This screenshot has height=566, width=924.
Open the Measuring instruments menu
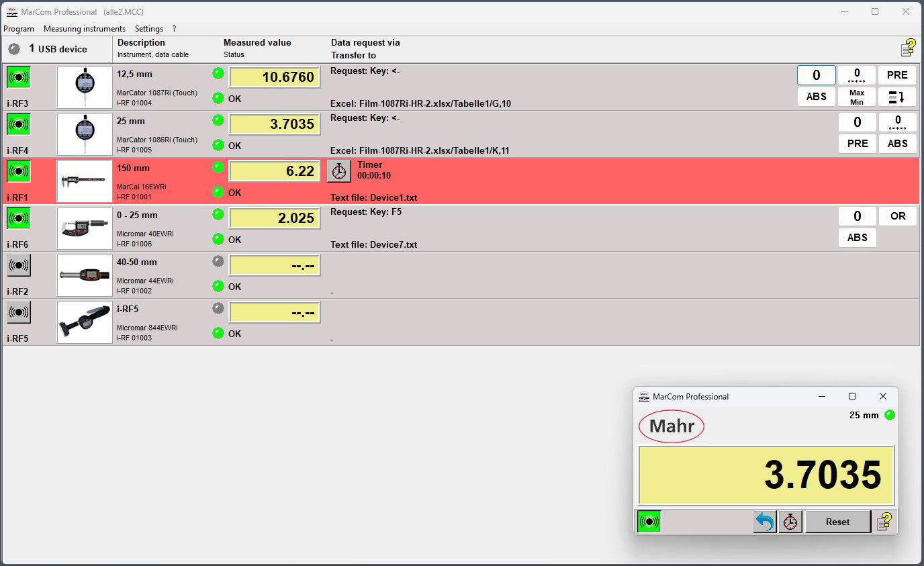(x=85, y=29)
